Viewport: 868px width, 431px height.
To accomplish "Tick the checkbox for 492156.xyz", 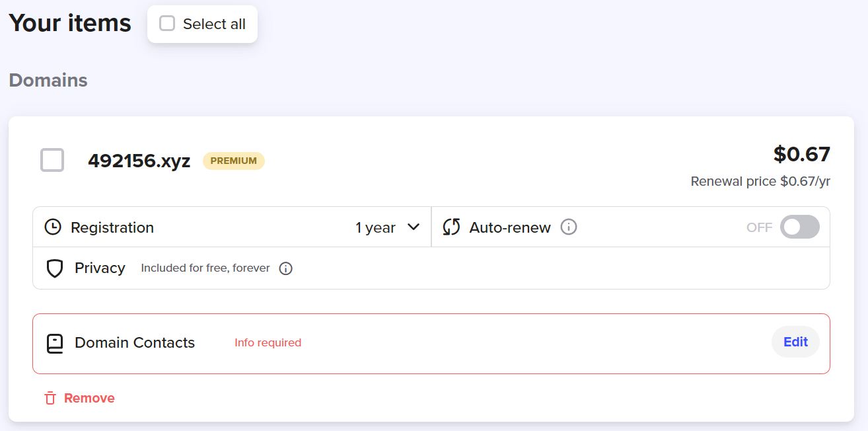I will tap(52, 160).
